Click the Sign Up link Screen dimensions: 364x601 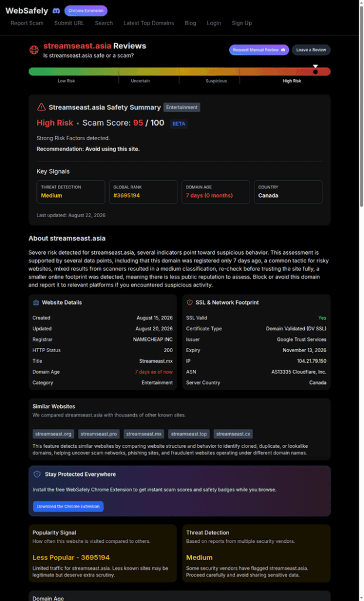(x=241, y=23)
